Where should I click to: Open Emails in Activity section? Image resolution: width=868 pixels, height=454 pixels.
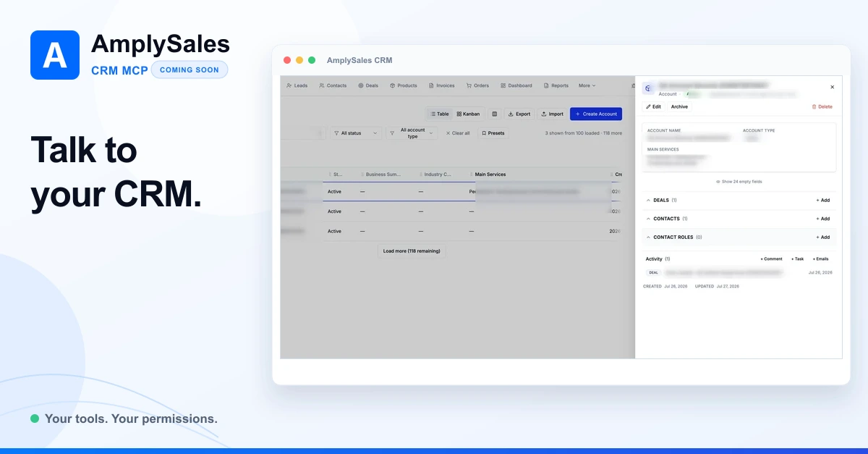[x=820, y=258]
